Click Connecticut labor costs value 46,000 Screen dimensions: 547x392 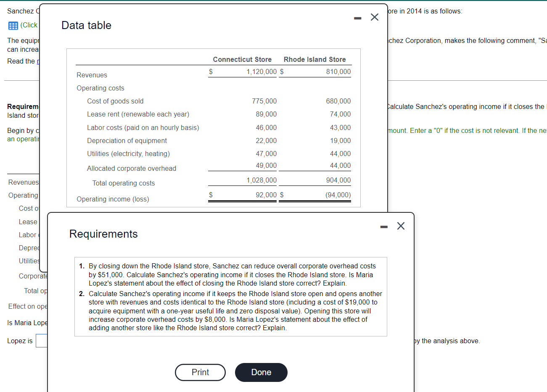point(266,127)
